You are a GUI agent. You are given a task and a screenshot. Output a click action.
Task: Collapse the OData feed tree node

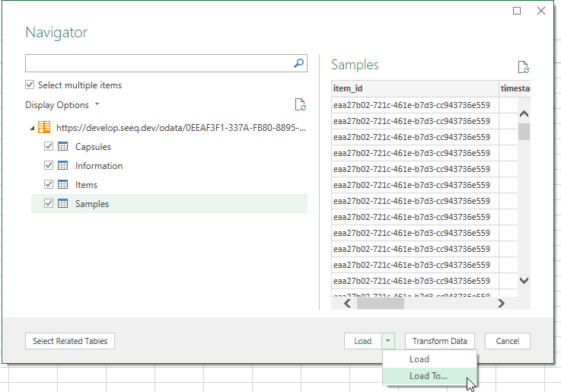coord(31,128)
